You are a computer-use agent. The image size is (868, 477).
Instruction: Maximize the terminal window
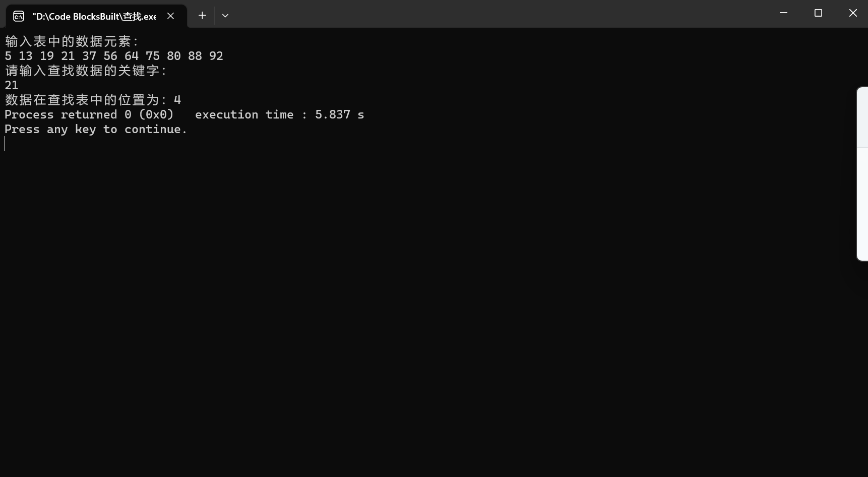(818, 13)
